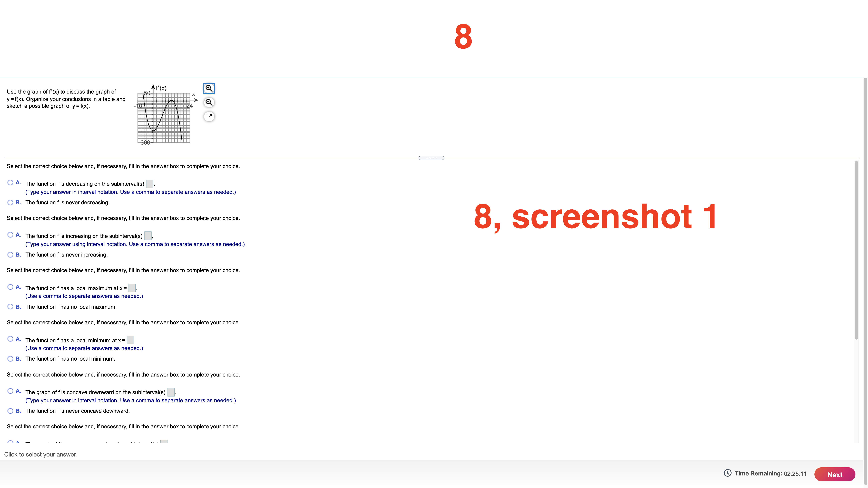The height and width of the screenshot is (488, 868).
Task: Click the local maximum x-value answer box
Action: point(132,288)
